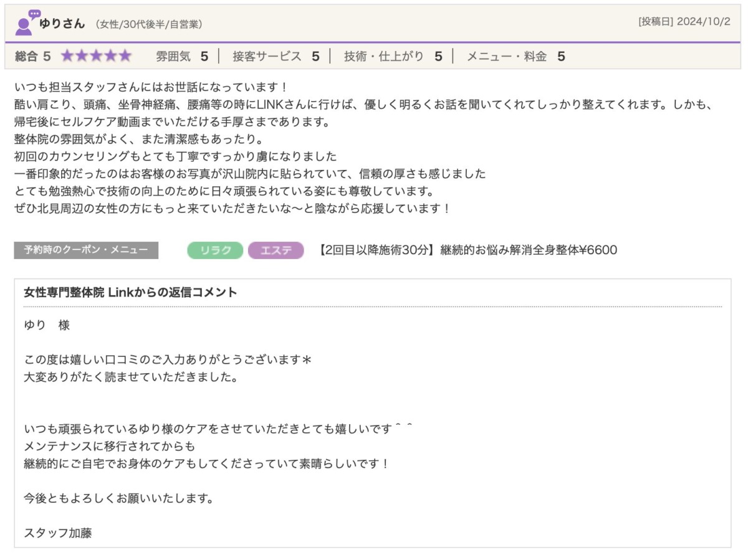Screen dimensions: 748x560
Task: Select the purple エステ tag
Action: [276, 250]
